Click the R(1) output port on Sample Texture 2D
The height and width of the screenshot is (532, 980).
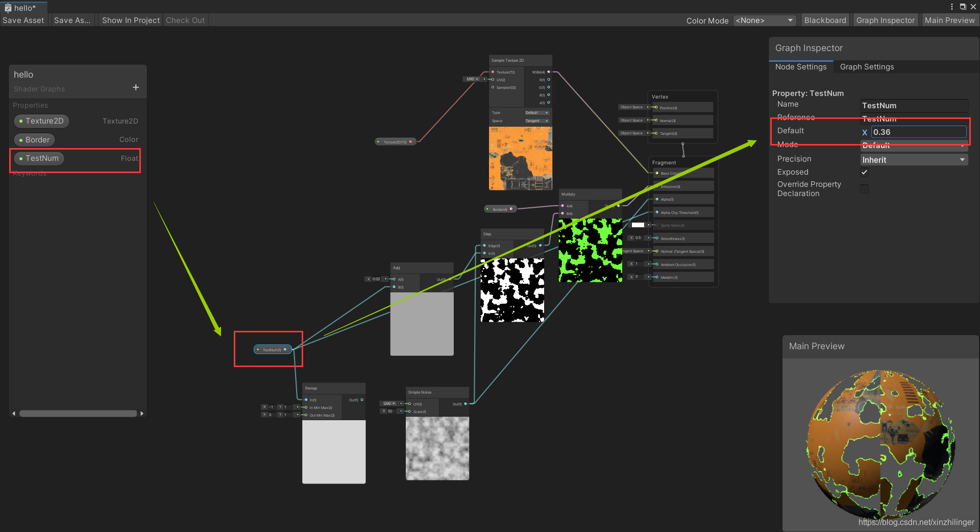point(549,80)
